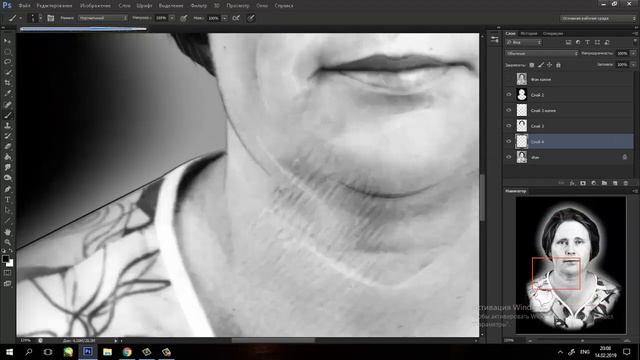
Task: Select the Horizontal Type tool
Action: click(x=7, y=200)
